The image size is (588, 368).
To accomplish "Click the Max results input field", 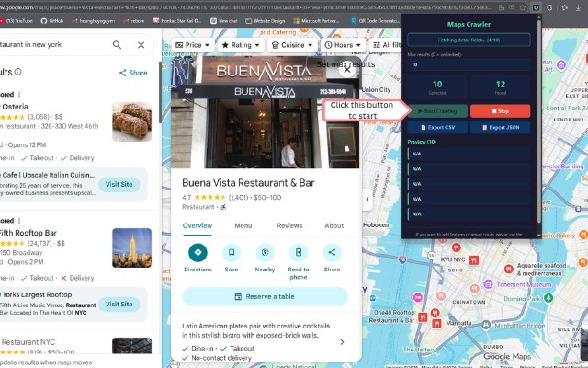I will tap(469, 64).
